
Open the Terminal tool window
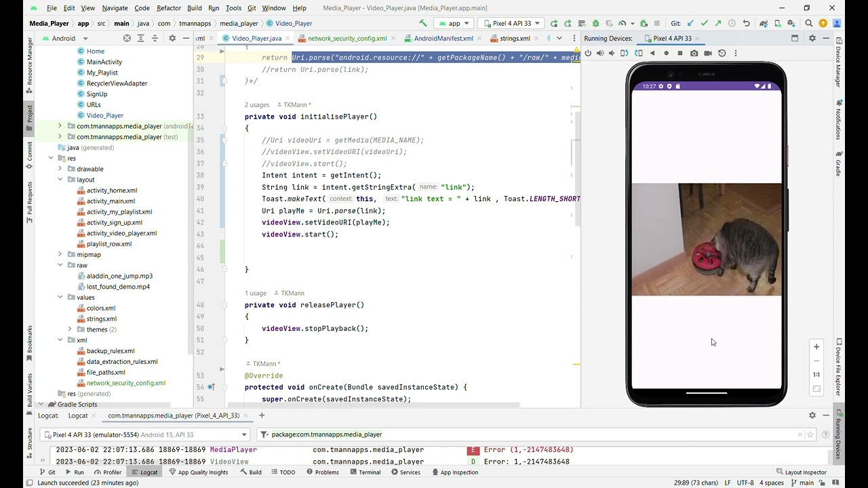365,472
